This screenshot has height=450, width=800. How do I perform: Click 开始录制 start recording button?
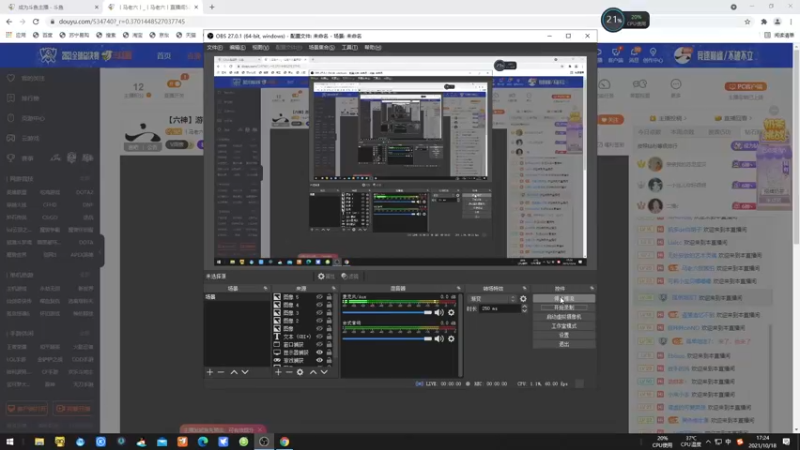[564, 308]
